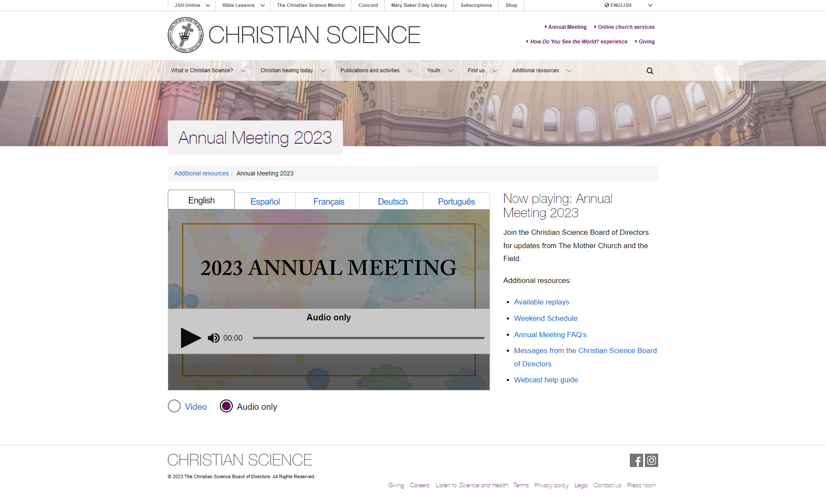This screenshot has width=826, height=504.
Task: Open the footer Legal link
Action: [581, 485]
